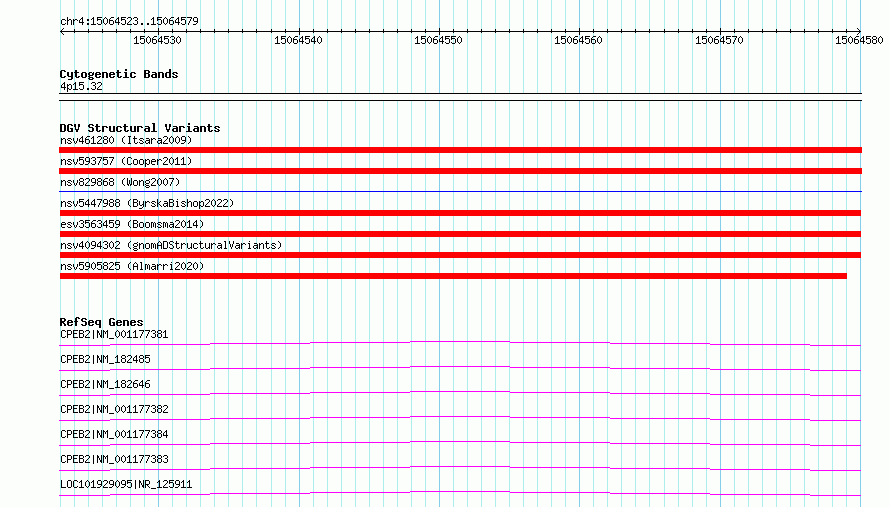Viewport: 890px width, 507px height.
Task: Open transcript CPEB2|NM_001177384
Action: tap(114, 434)
